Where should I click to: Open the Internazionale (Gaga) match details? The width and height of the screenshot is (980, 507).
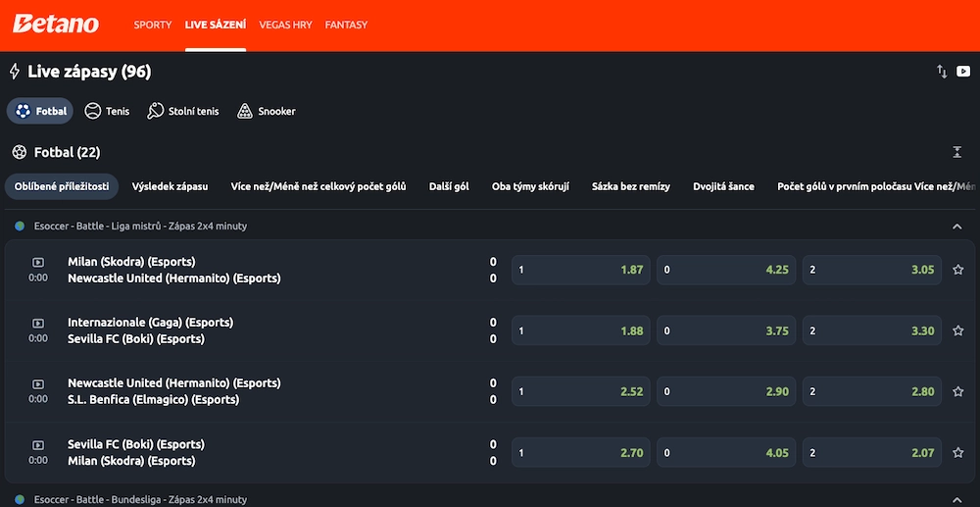coord(150,323)
